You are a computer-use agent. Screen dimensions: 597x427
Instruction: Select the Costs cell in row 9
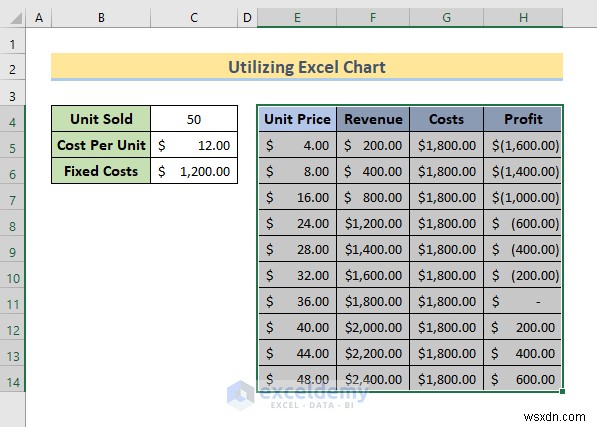[x=446, y=249]
